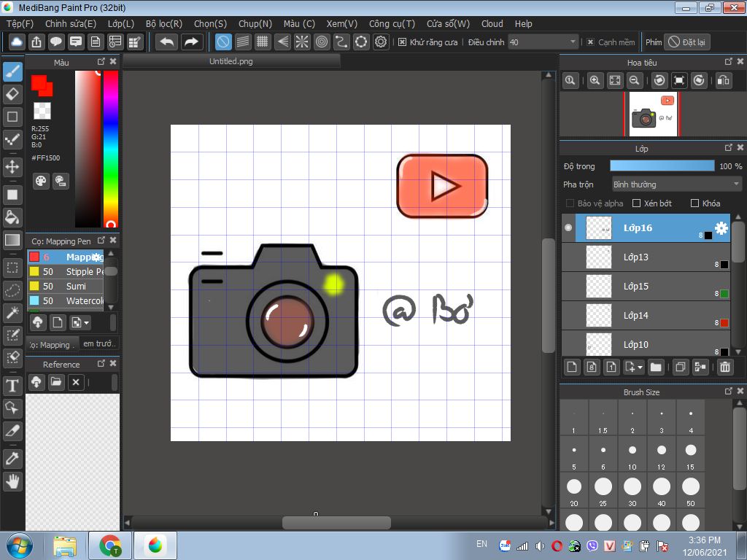Viewport: 747px width, 560px height.
Task: Open the color palette icon
Action: 41,181
